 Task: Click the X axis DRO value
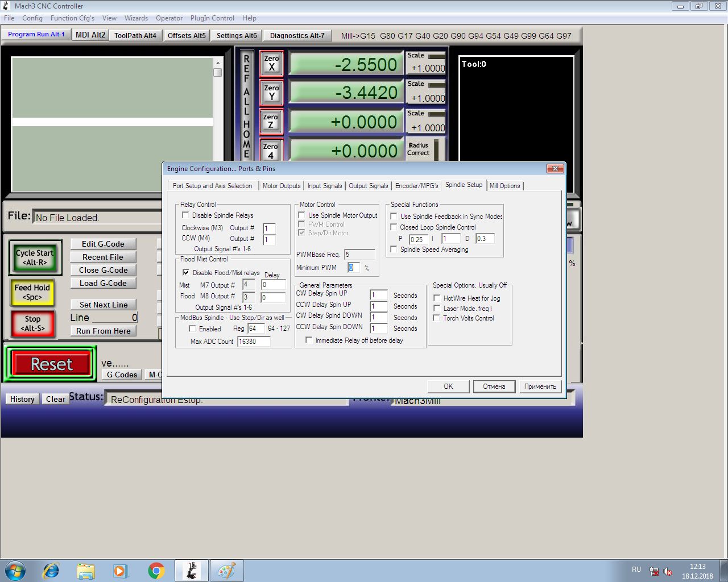point(346,64)
